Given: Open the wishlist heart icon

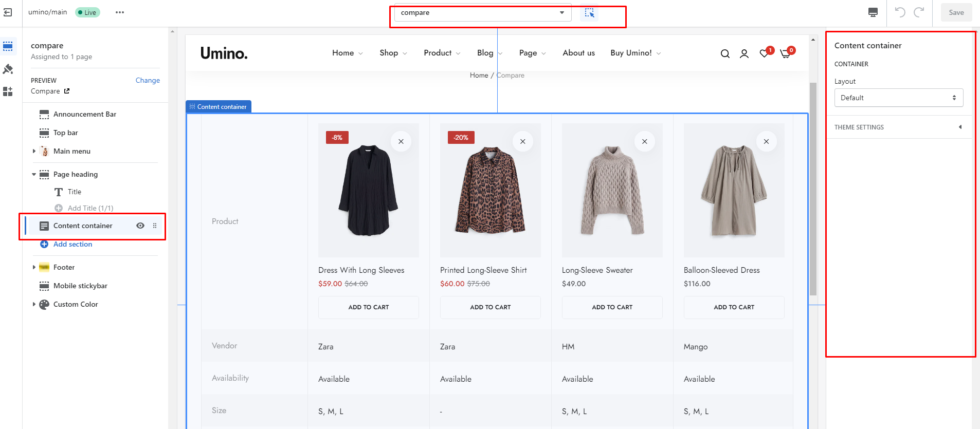Looking at the screenshot, I should pyautogui.click(x=765, y=53).
